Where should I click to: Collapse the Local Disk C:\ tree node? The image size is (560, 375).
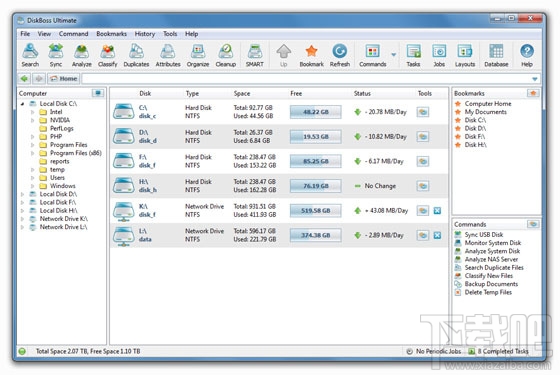click(x=22, y=104)
